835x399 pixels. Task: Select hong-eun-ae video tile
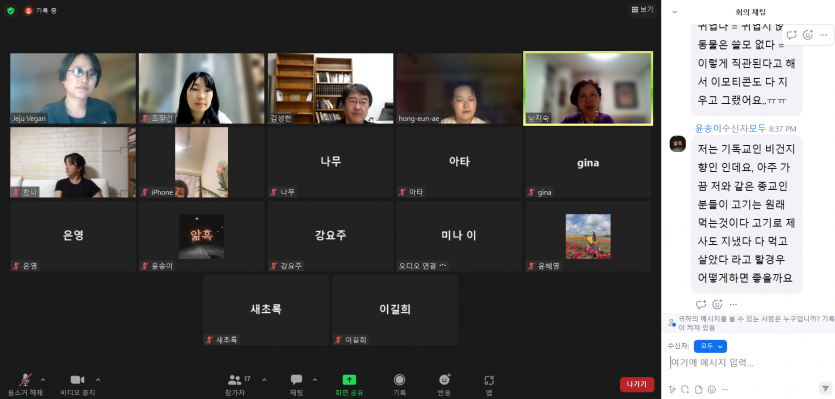pos(459,88)
